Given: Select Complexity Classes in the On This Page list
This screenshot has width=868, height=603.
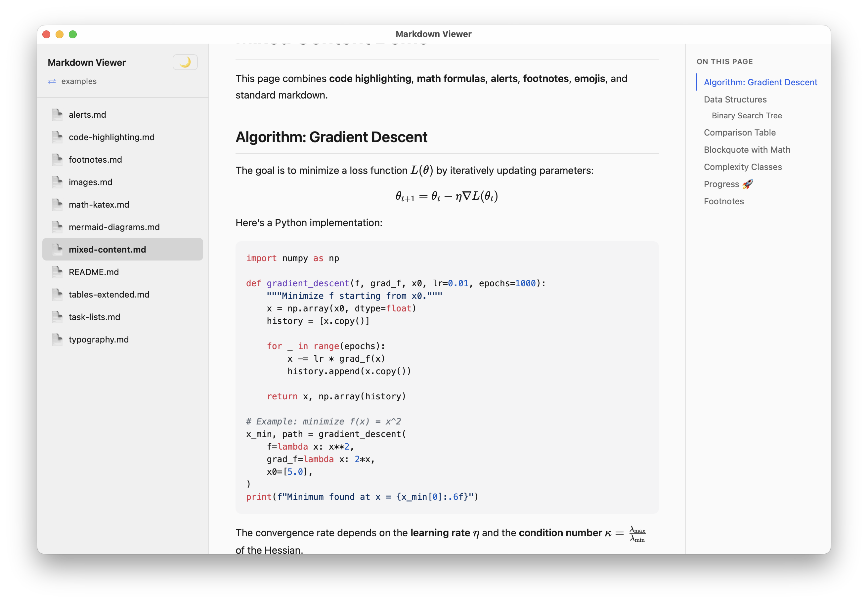Looking at the screenshot, I should 743,167.
